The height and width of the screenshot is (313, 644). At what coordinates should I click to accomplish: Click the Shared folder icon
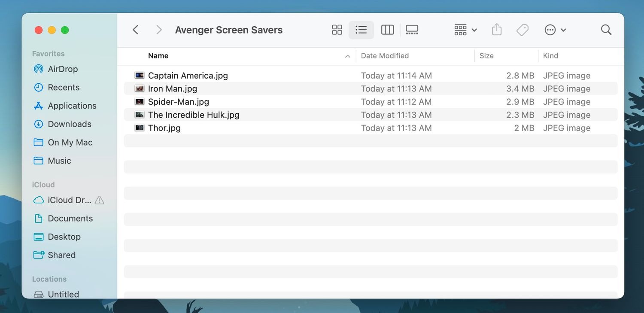click(x=39, y=255)
